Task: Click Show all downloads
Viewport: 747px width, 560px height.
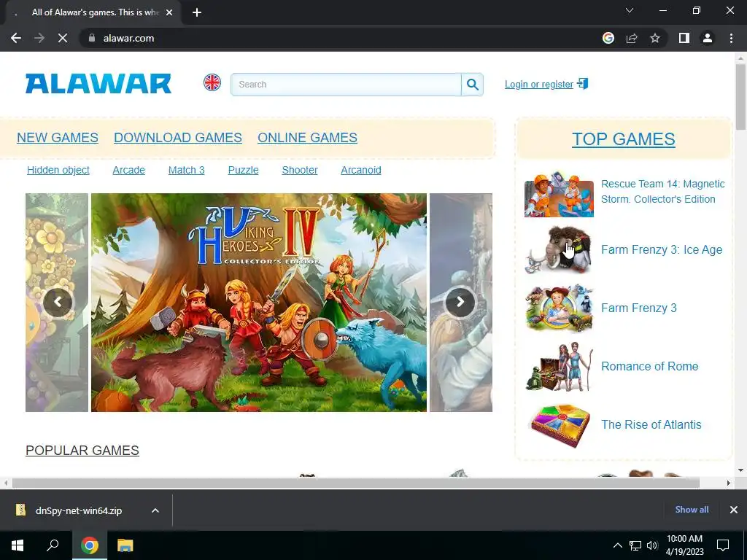Action: pyautogui.click(x=692, y=510)
